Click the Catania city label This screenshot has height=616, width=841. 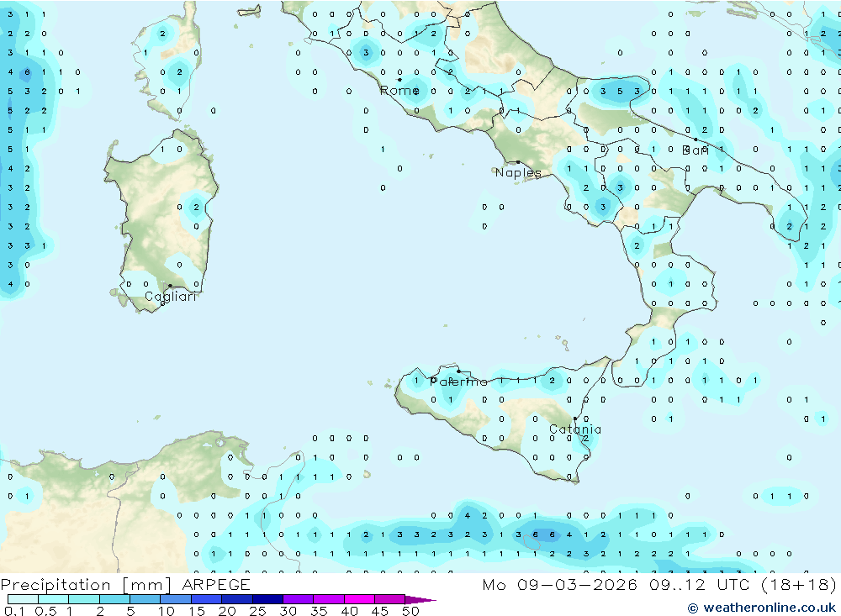(575, 429)
